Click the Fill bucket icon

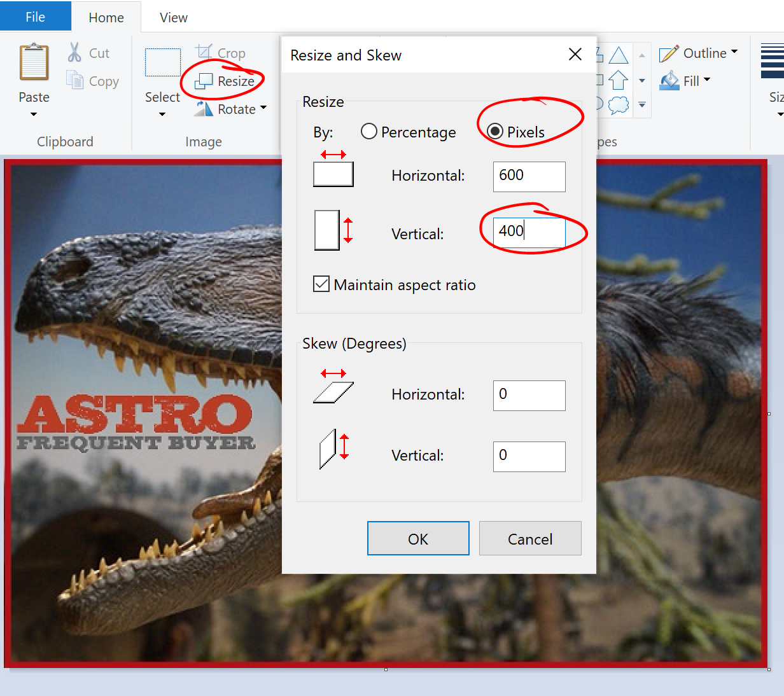click(669, 81)
